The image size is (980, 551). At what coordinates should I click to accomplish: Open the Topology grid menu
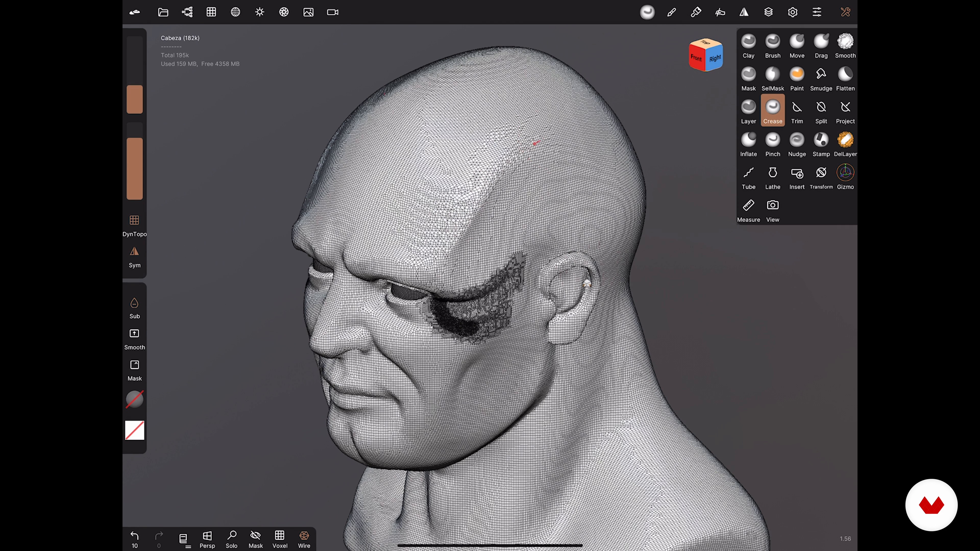(211, 12)
